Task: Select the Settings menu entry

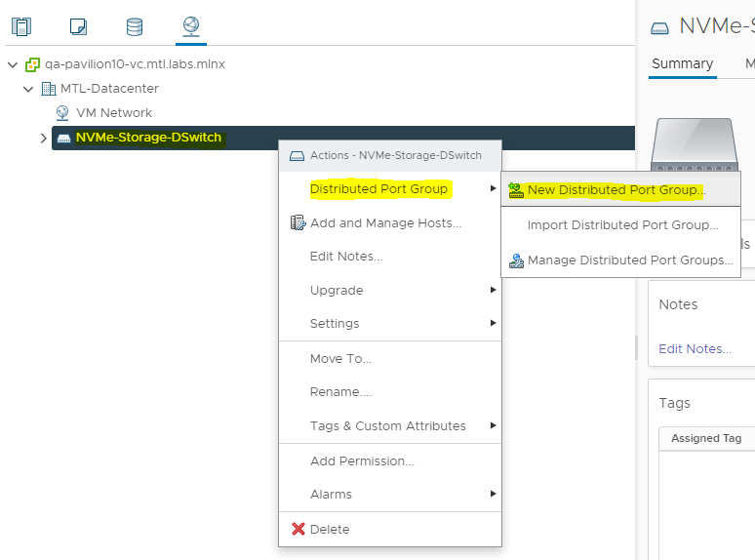Action: [x=390, y=324]
